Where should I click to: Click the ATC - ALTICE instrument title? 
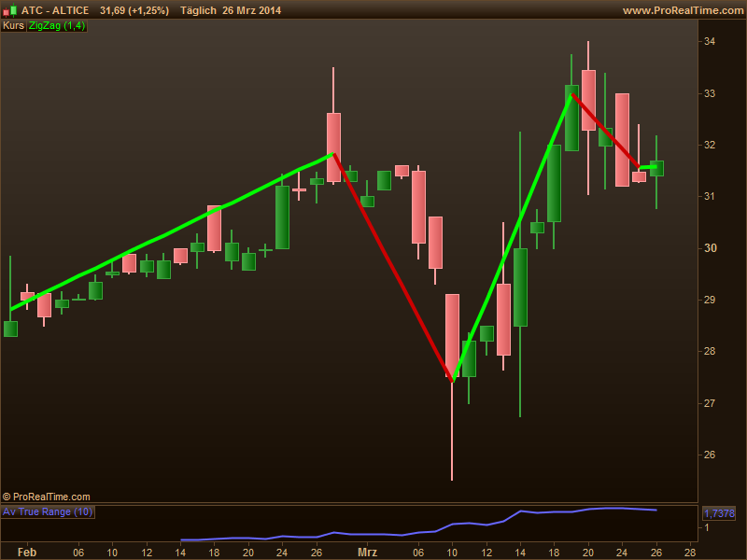(55, 10)
